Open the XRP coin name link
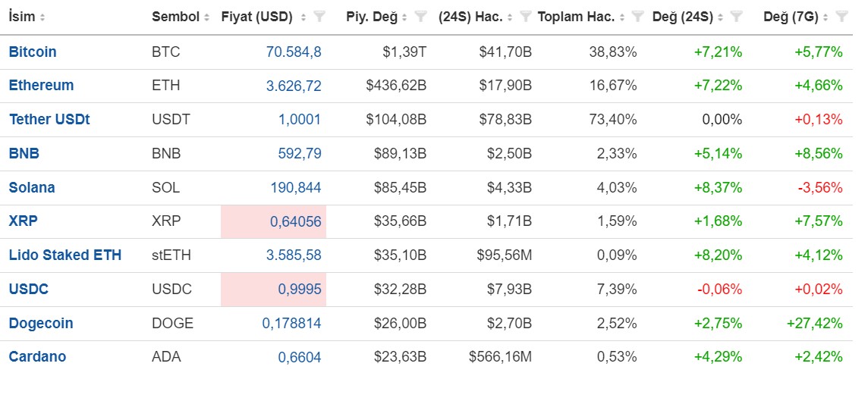 pyautogui.click(x=24, y=221)
